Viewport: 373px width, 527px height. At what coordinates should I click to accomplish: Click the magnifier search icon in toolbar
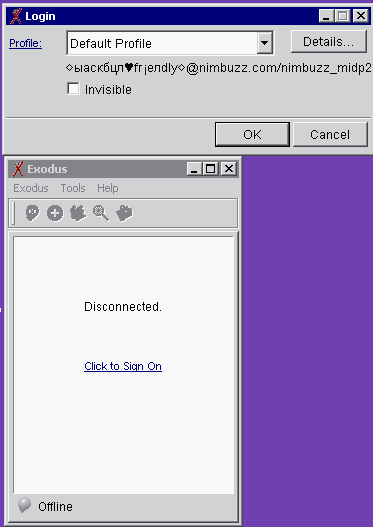coord(101,213)
